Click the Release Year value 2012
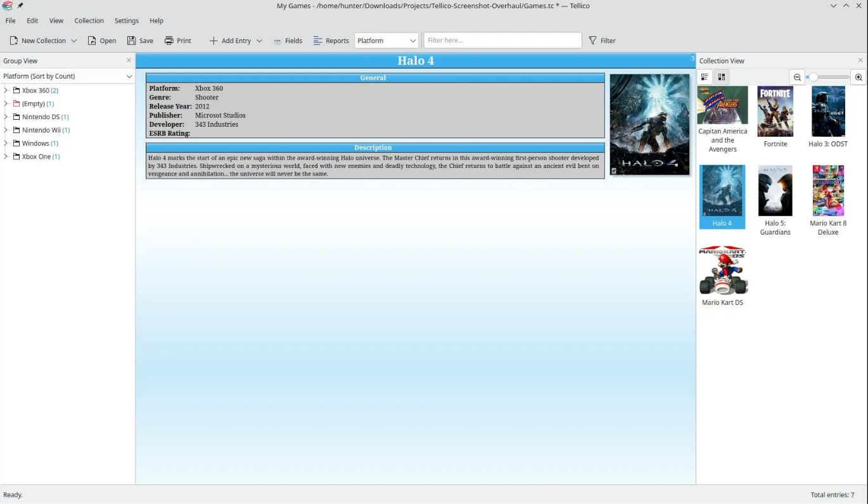Image resolution: width=868 pixels, height=504 pixels. (202, 107)
